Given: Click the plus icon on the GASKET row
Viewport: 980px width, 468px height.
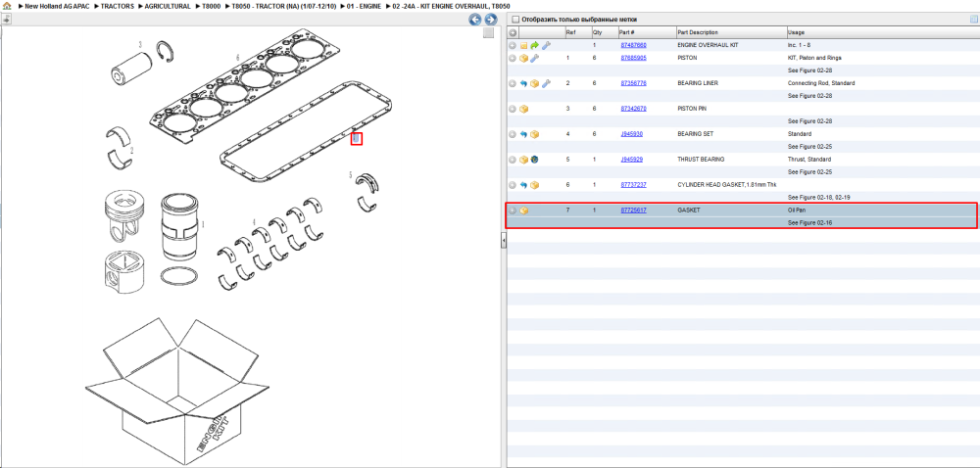Looking at the screenshot, I should [513, 211].
